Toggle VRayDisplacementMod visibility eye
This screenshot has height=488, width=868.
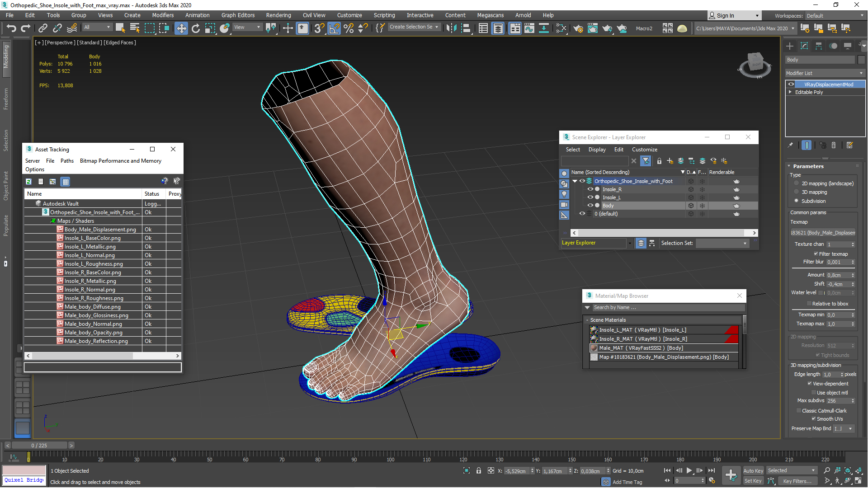[x=791, y=84]
